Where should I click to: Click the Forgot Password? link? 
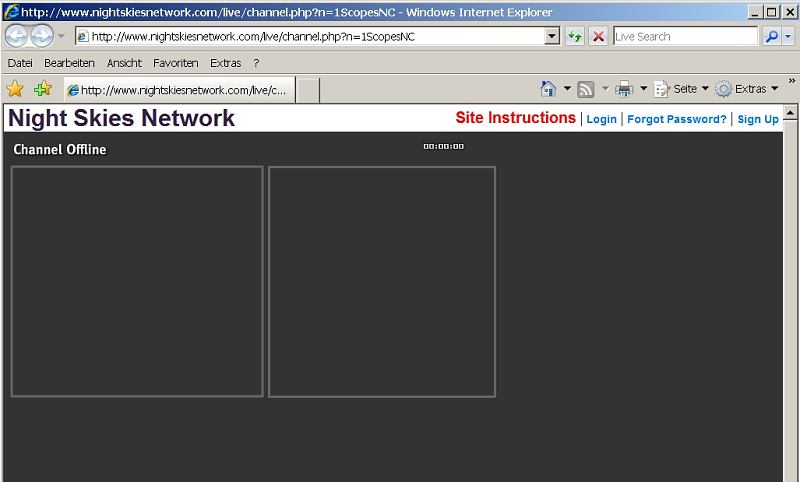point(677,119)
